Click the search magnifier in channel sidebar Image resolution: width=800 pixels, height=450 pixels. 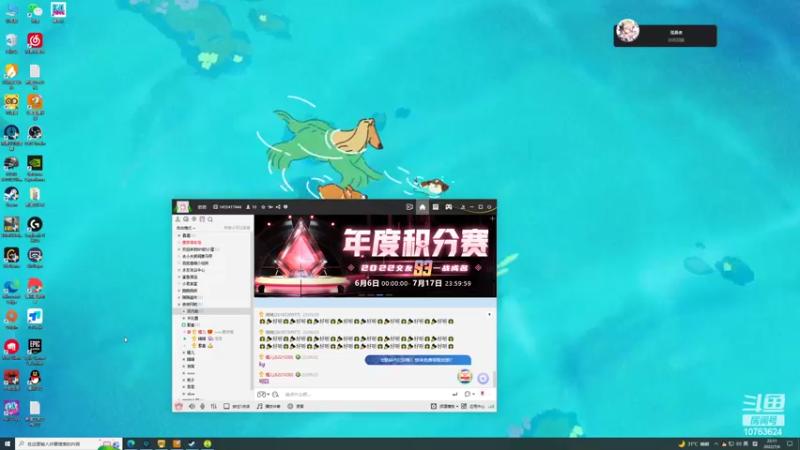210,219
